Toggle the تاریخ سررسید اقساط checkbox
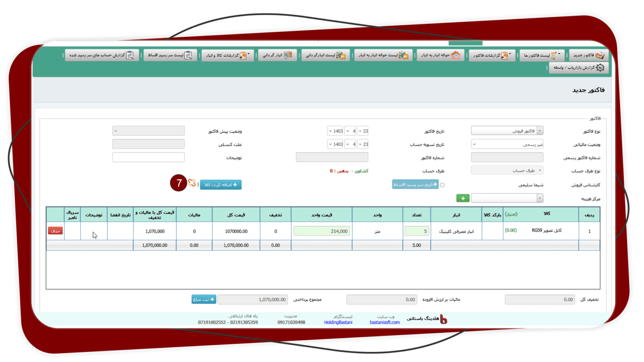The height and width of the screenshot is (362, 644). (x=442, y=185)
